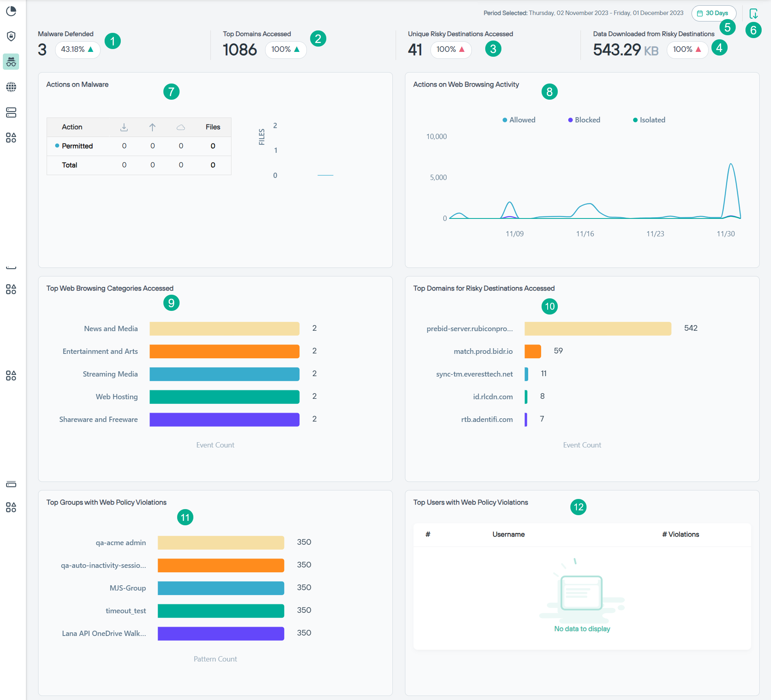Toggle the Isolated series in chart legend
The width and height of the screenshot is (771, 700).
(x=649, y=120)
